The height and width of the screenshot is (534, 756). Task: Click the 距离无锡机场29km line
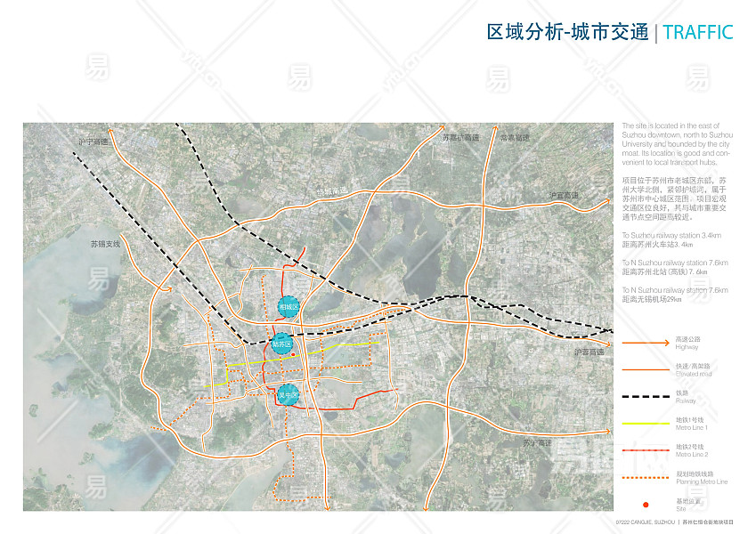pos(652,299)
